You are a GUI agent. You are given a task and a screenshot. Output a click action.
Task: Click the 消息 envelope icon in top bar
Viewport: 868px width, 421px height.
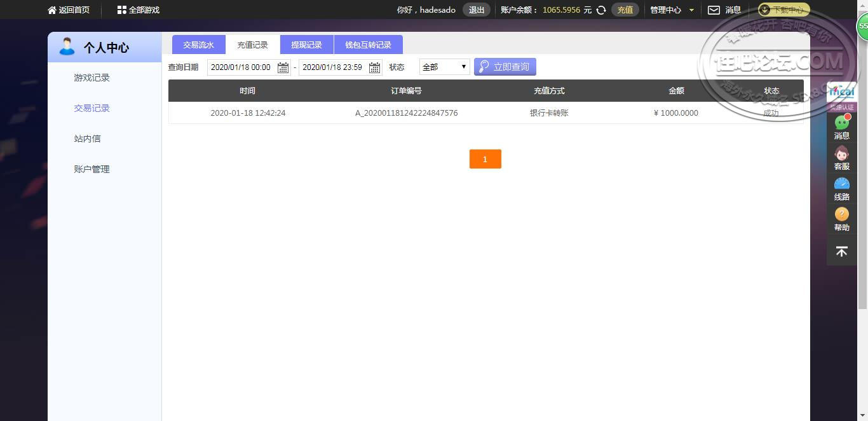point(714,10)
